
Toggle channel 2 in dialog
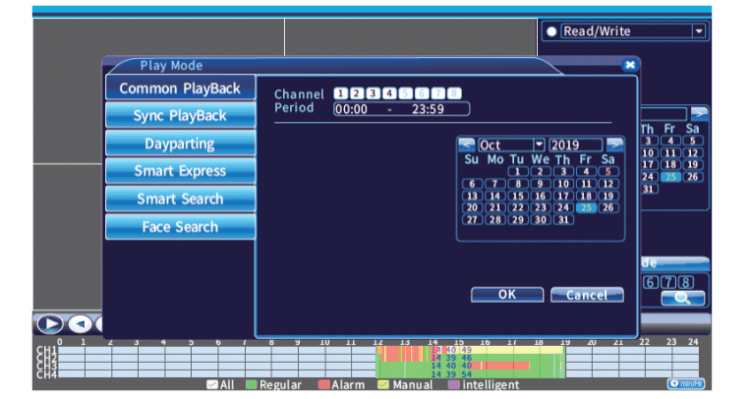pos(356,93)
